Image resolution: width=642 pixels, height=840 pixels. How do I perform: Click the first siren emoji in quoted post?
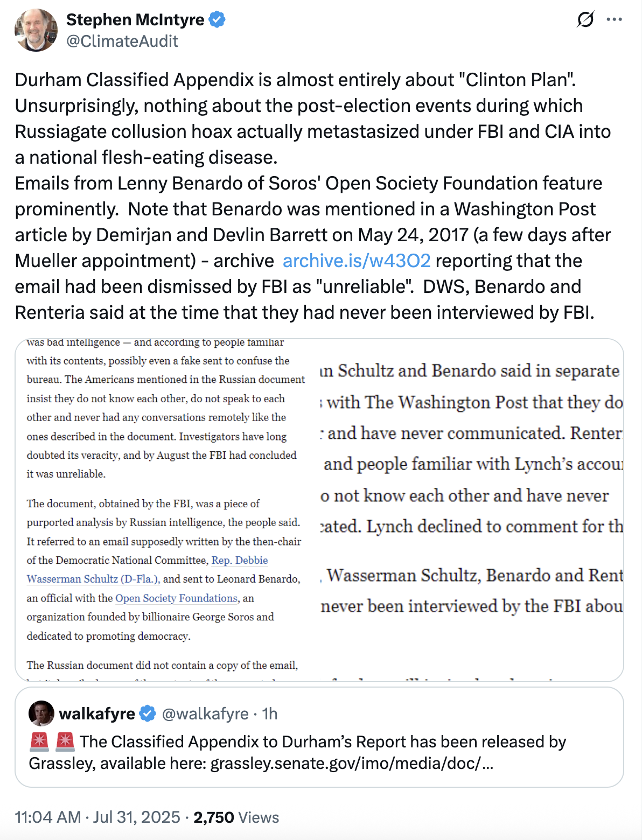(x=39, y=742)
